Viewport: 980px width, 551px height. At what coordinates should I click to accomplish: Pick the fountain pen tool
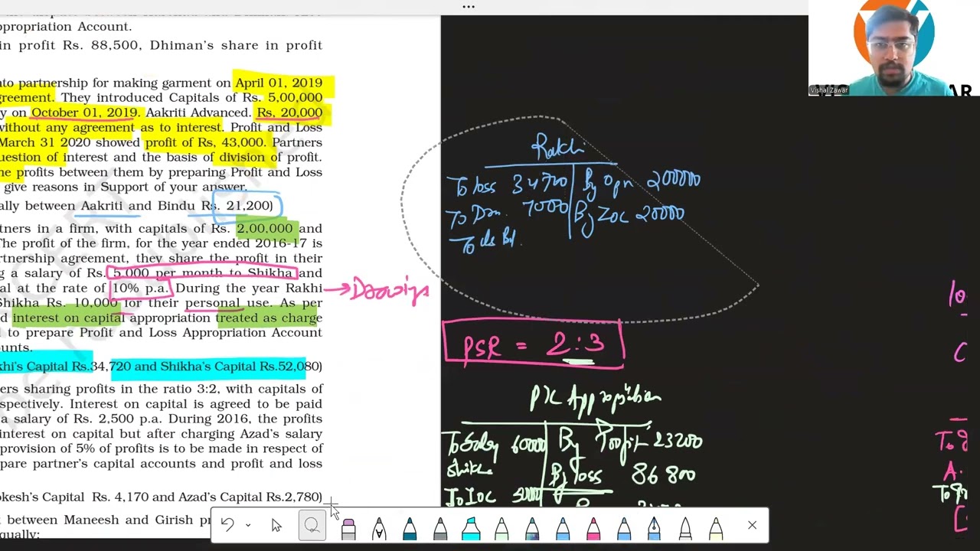(x=655, y=527)
